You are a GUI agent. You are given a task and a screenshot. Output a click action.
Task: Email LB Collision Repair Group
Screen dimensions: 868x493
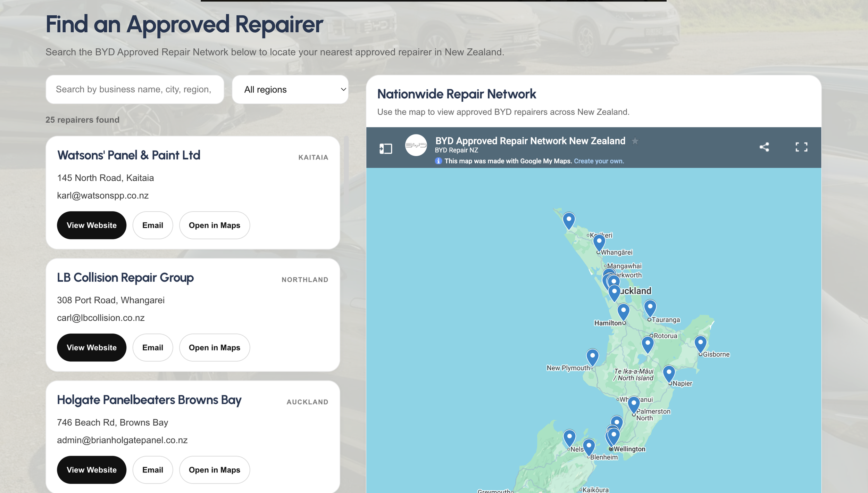153,347
